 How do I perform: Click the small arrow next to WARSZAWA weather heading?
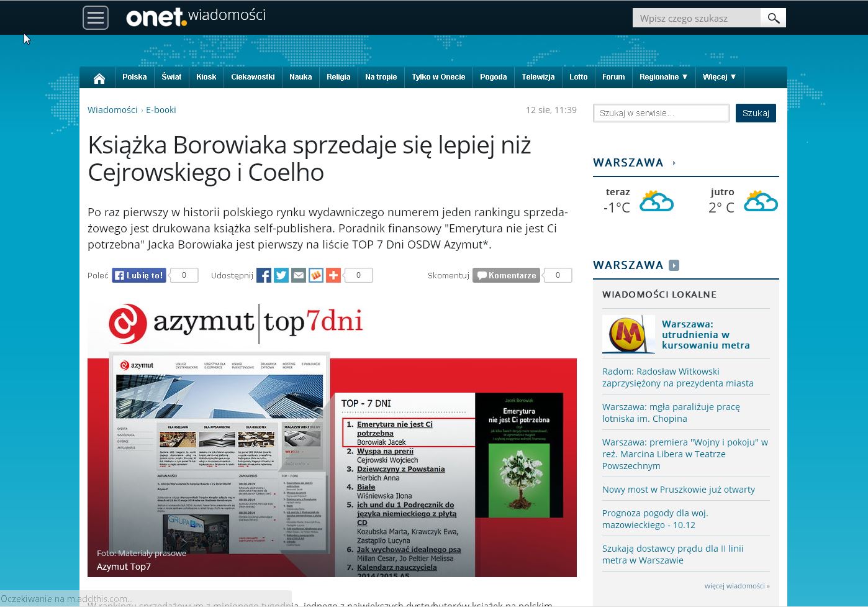click(674, 163)
